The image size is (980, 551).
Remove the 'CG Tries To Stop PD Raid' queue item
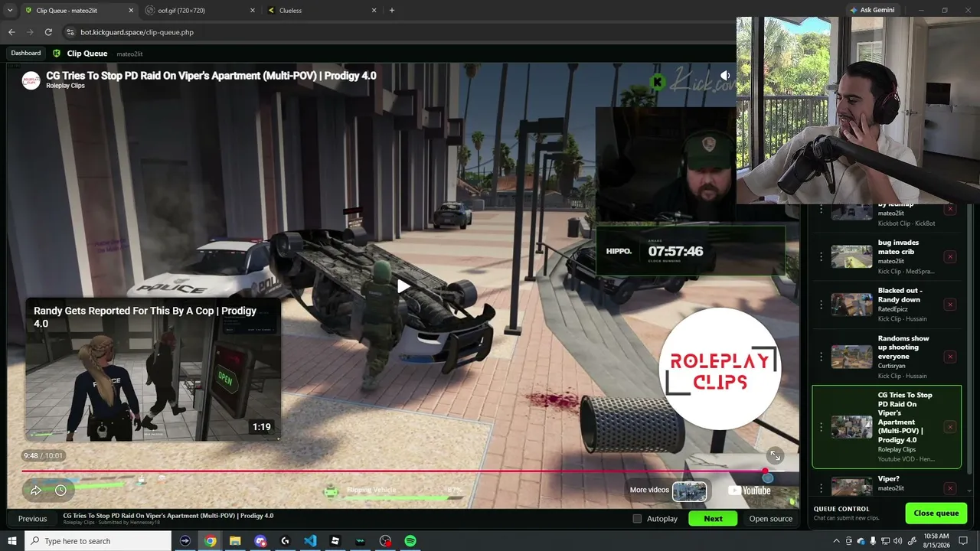950,427
